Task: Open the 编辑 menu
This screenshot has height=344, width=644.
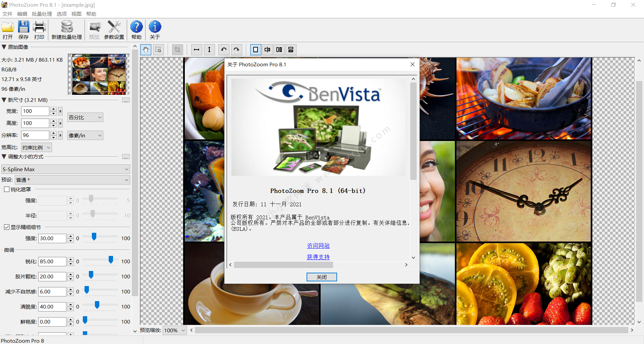Action: point(22,14)
